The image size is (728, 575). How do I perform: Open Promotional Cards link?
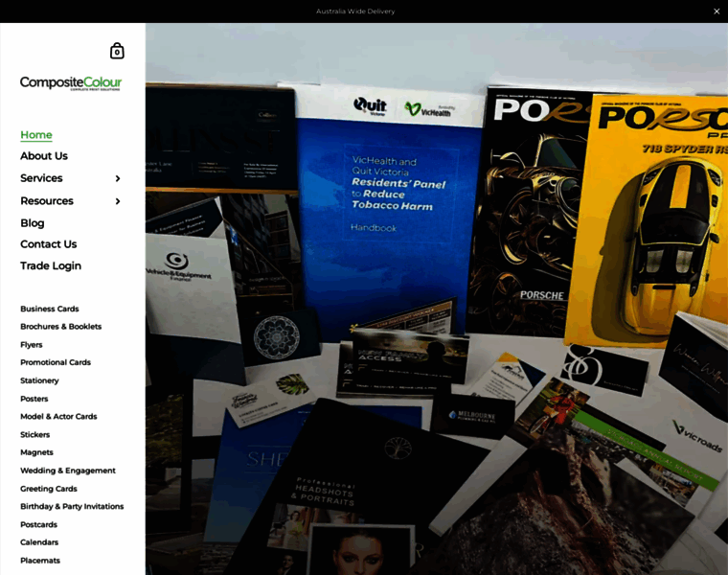tap(56, 362)
